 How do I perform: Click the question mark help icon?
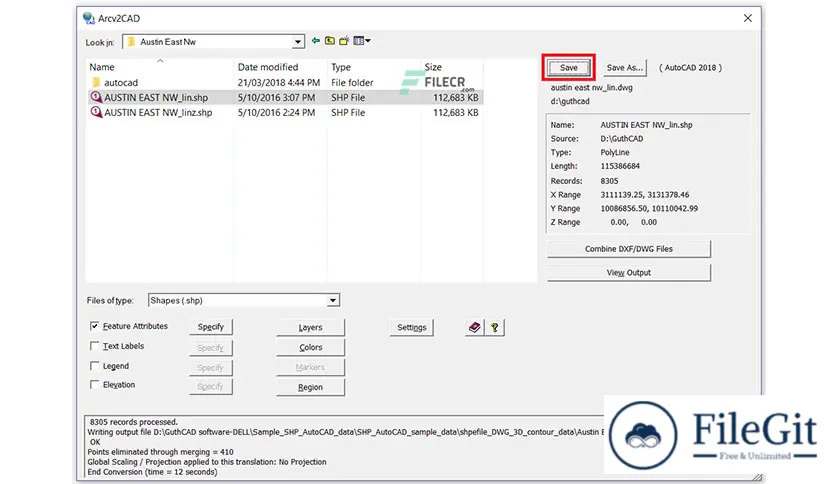pos(495,327)
